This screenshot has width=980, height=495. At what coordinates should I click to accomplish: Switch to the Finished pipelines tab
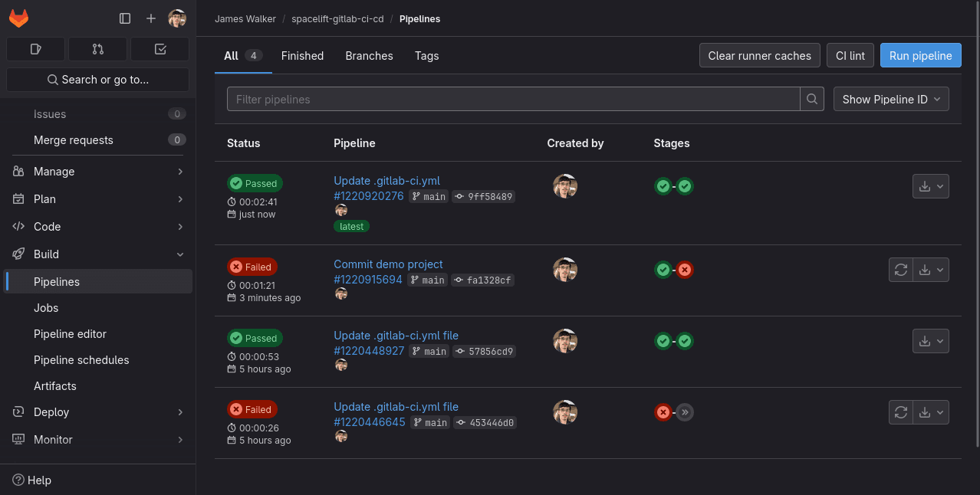pos(302,55)
